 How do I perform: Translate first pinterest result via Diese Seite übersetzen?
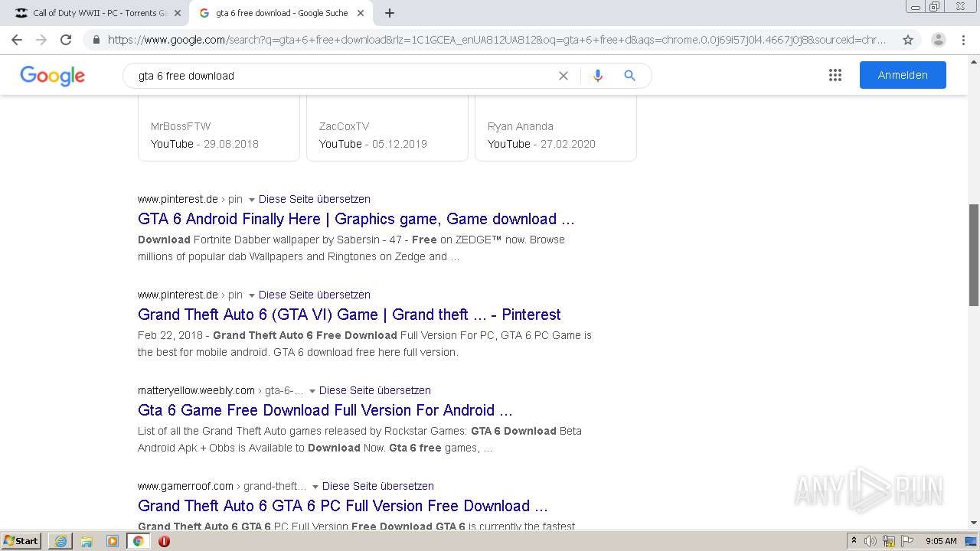click(315, 199)
